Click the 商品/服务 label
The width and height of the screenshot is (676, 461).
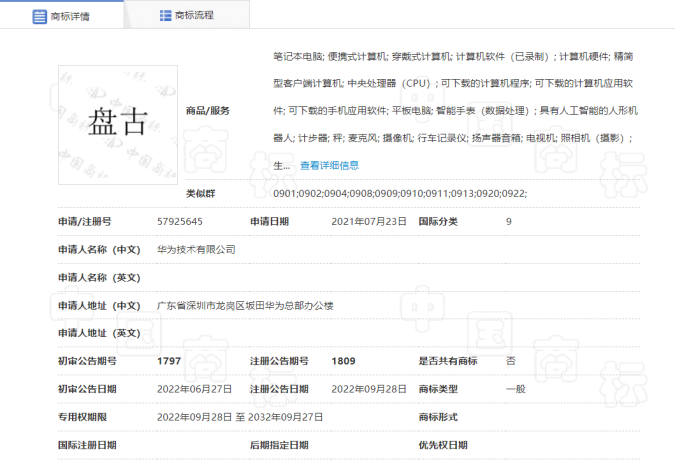pos(208,111)
